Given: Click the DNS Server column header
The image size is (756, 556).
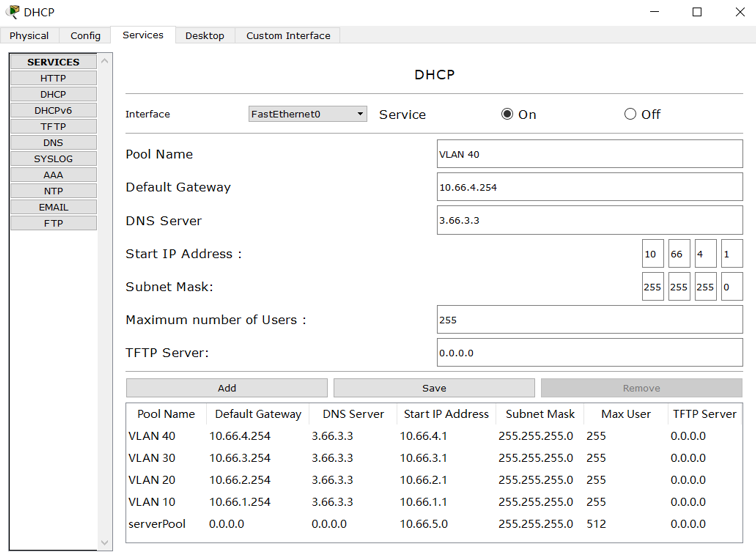Looking at the screenshot, I should 353,414.
